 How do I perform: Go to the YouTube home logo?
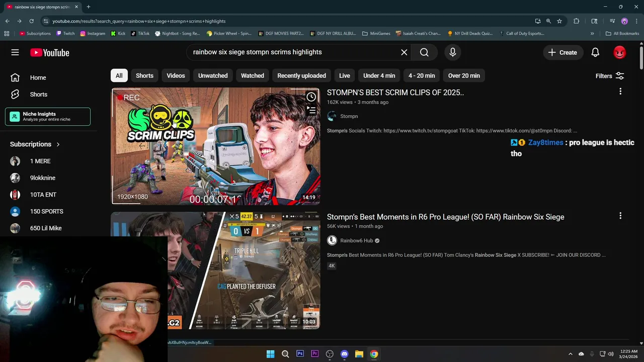49,53
